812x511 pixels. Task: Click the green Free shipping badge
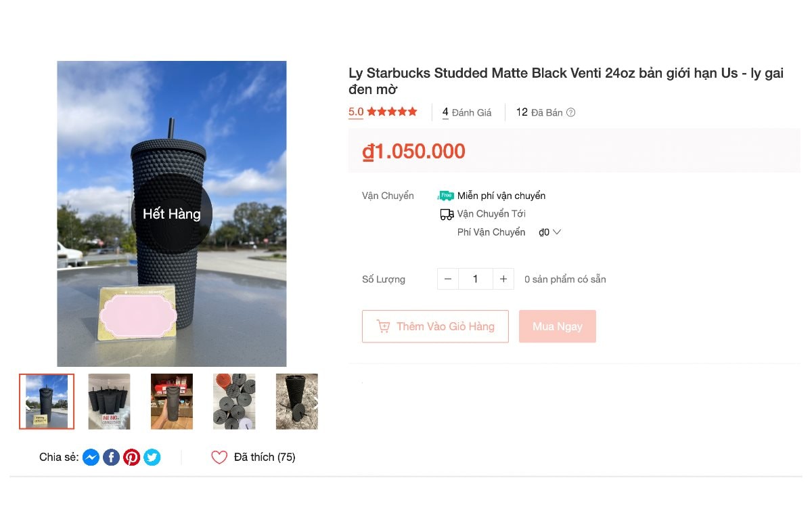point(446,196)
